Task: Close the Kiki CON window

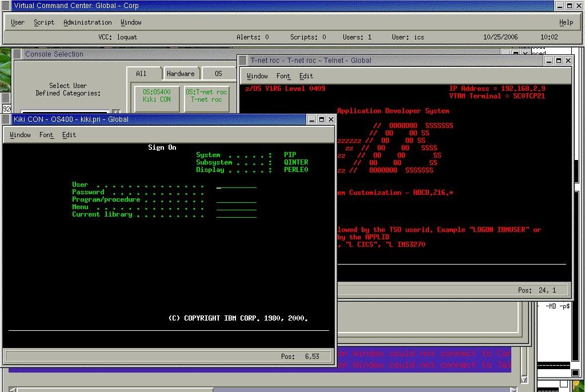Action: [x=331, y=119]
